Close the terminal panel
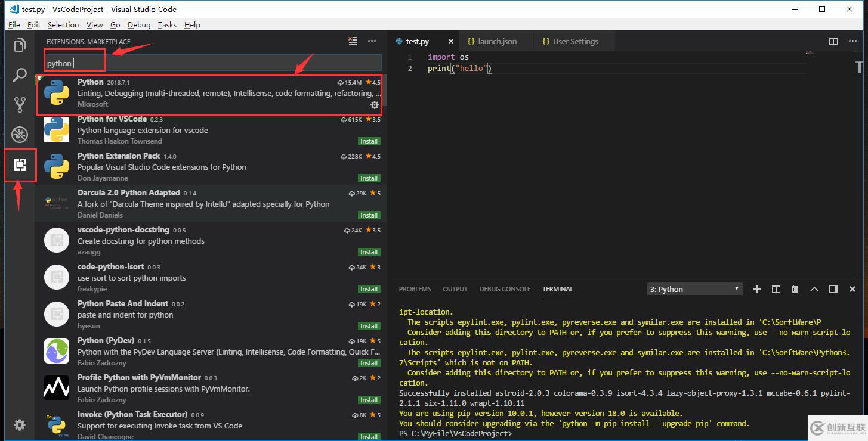This screenshot has height=441, width=868. coord(852,289)
